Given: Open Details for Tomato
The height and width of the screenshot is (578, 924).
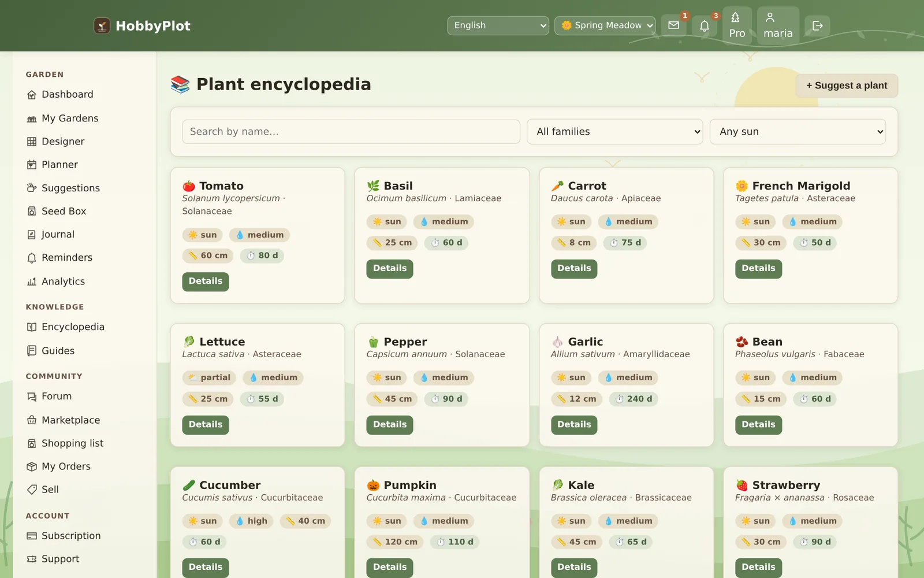Looking at the screenshot, I should [x=206, y=281].
